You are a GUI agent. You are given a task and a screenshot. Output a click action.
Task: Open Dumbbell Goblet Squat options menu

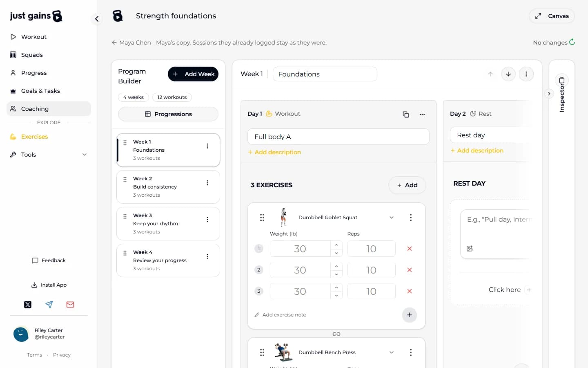point(411,218)
